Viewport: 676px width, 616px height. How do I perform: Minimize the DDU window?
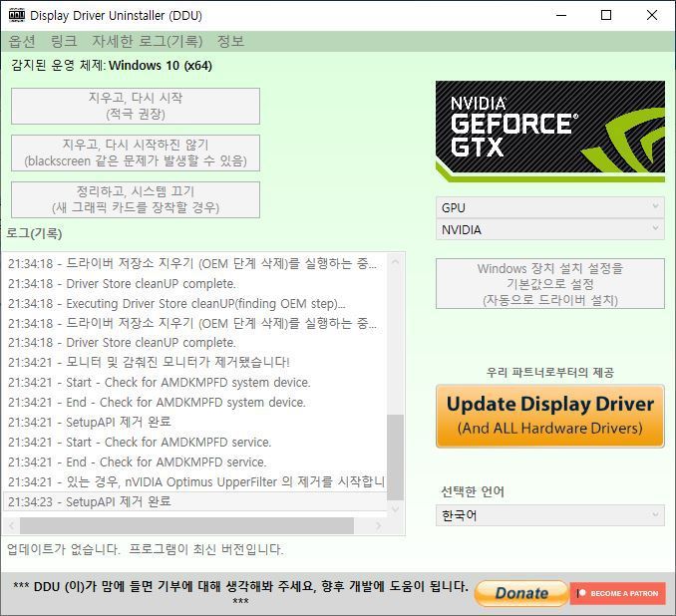pyautogui.click(x=561, y=15)
